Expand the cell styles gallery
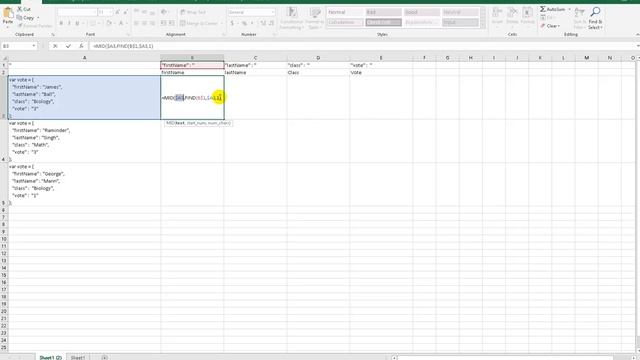Viewport: 640px width, 360px height. [483, 25]
